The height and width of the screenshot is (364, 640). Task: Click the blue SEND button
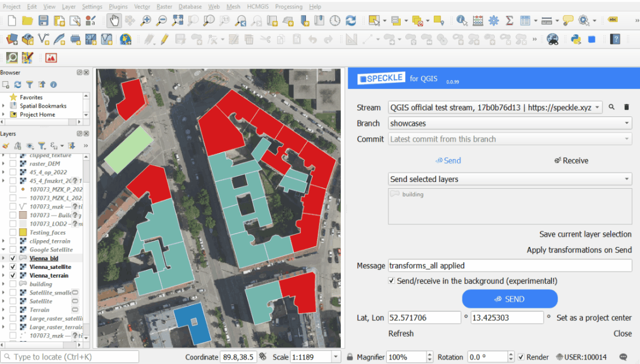tap(510, 299)
